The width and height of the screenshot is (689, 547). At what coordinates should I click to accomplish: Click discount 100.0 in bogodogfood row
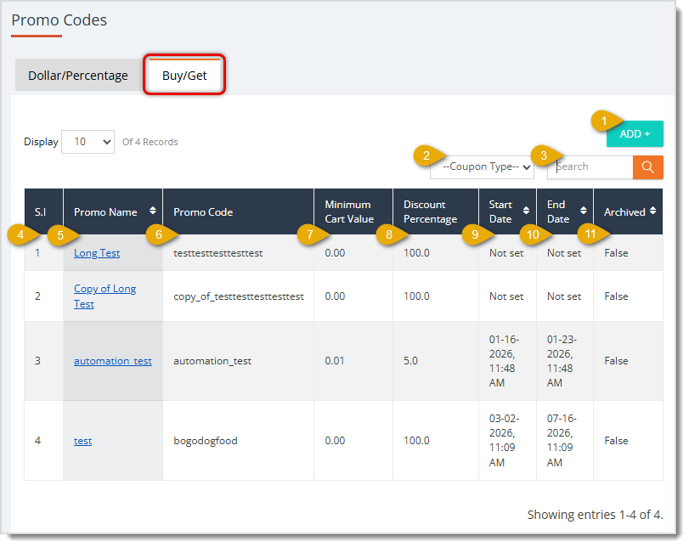pyautogui.click(x=416, y=441)
